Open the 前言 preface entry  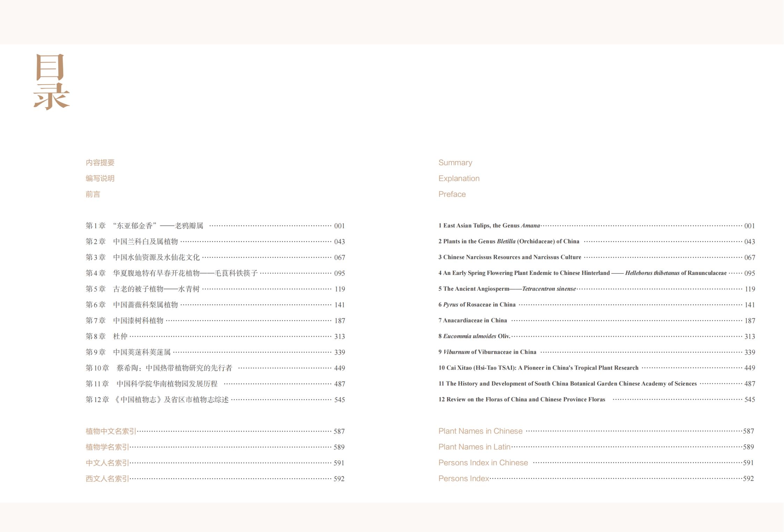[x=93, y=194]
